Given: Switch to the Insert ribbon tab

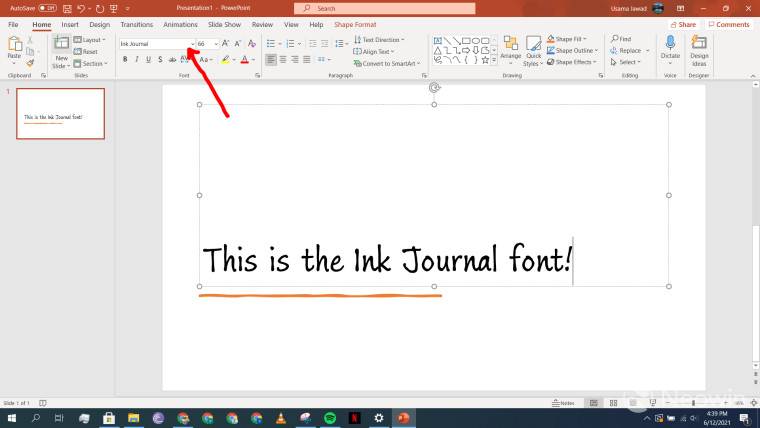Looking at the screenshot, I should pos(70,24).
